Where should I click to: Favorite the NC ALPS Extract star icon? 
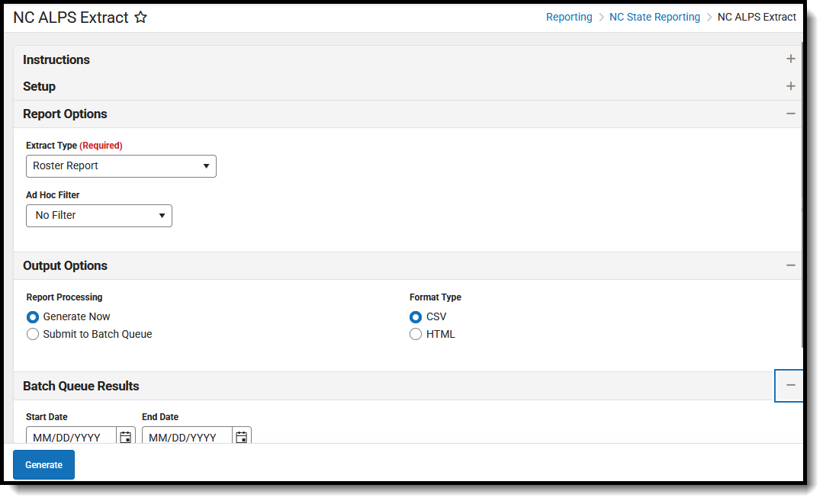[140, 18]
